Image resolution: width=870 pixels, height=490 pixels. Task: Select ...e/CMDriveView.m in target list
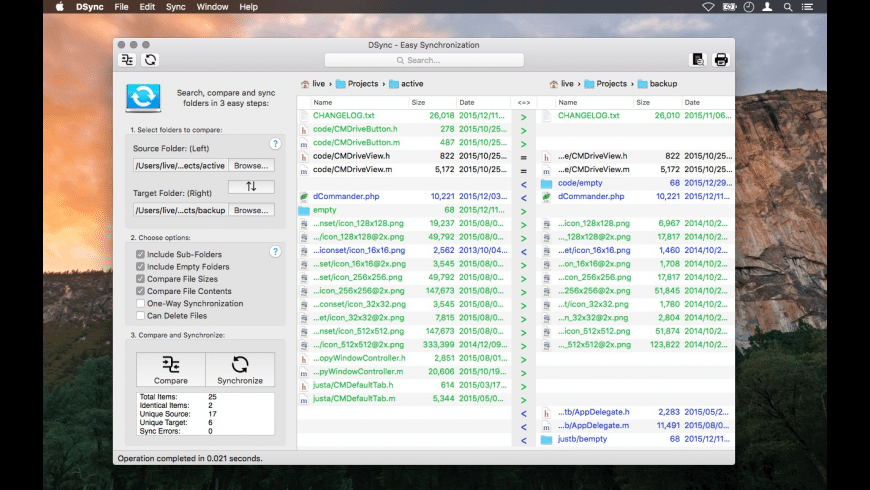pyautogui.click(x=636, y=169)
